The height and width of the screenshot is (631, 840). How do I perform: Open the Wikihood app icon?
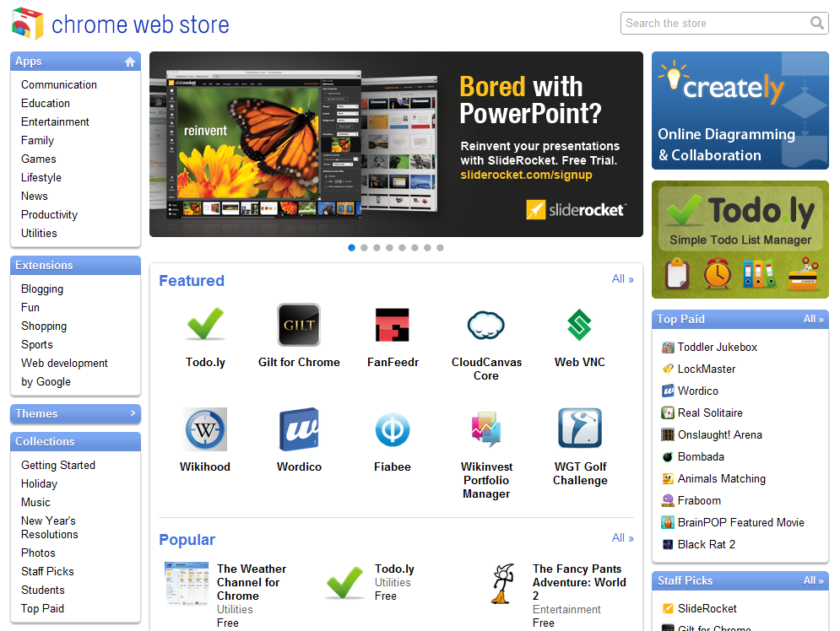point(205,429)
